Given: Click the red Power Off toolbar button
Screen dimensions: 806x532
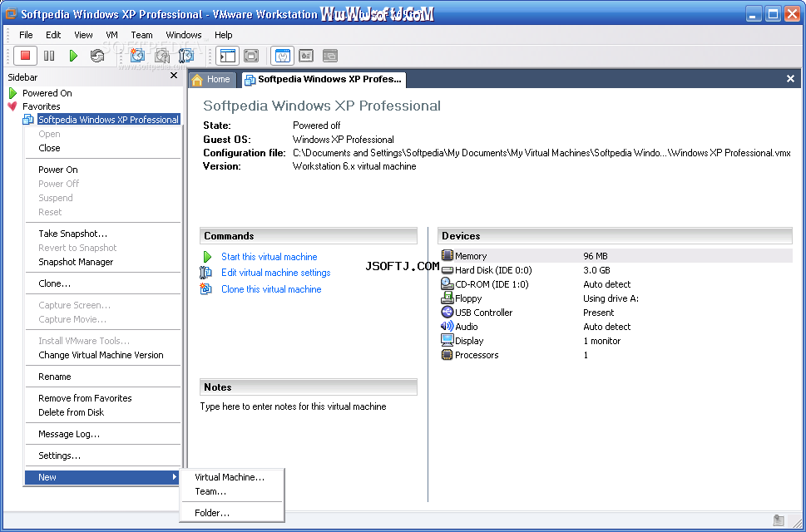Looking at the screenshot, I should (25, 56).
